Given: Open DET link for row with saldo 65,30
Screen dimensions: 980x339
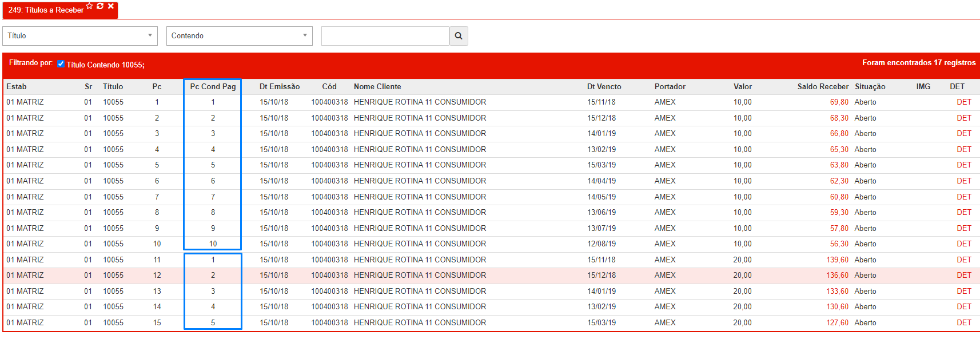Looking at the screenshot, I should (x=964, y=149).
